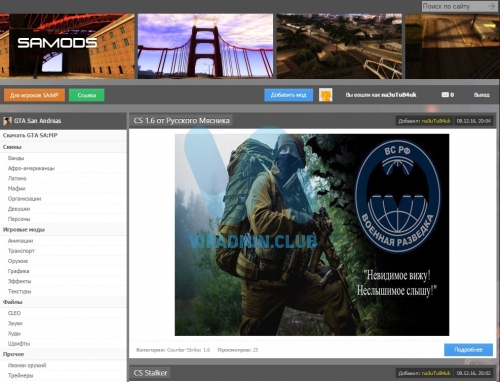Click the user avatar icon
Viewport: 500px width, 382px height.
325,95
